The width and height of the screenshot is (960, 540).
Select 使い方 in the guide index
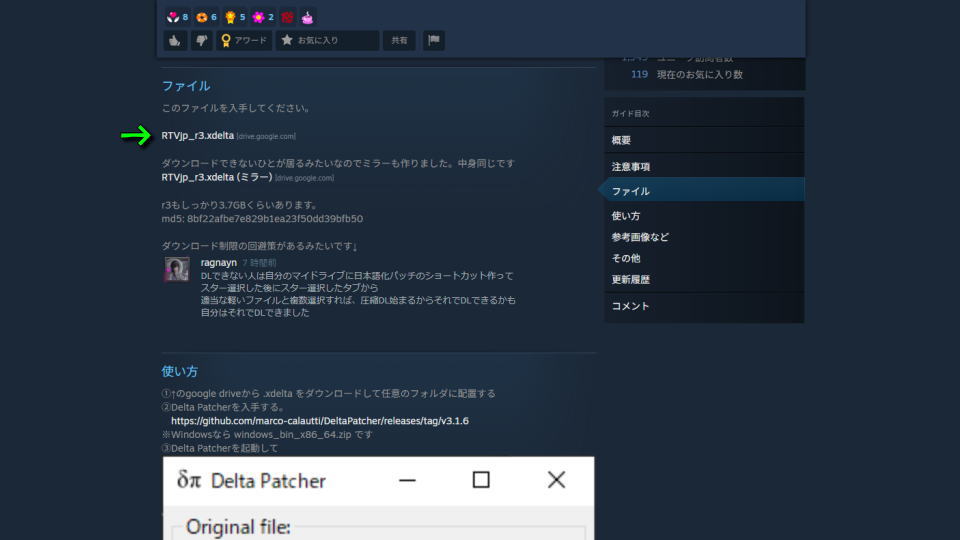coord(626,216)
